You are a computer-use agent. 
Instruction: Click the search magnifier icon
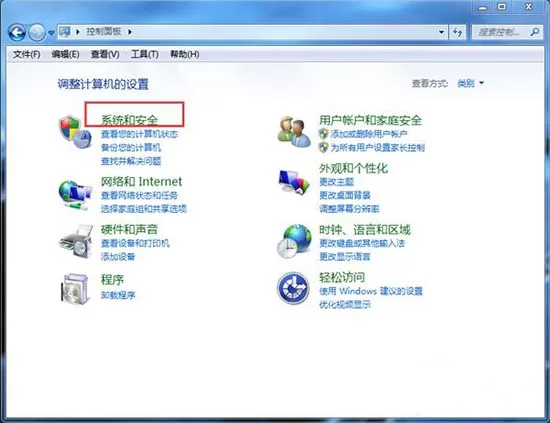535,32
